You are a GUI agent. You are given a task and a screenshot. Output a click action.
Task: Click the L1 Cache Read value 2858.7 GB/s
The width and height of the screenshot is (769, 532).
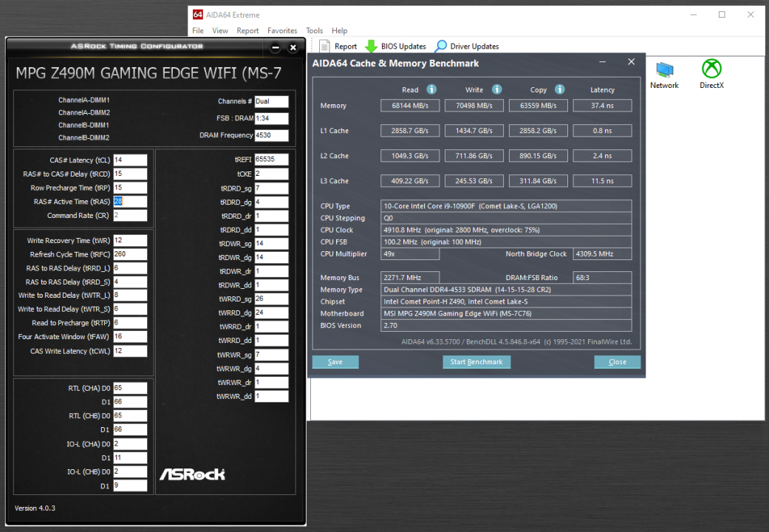click(410, 131)
